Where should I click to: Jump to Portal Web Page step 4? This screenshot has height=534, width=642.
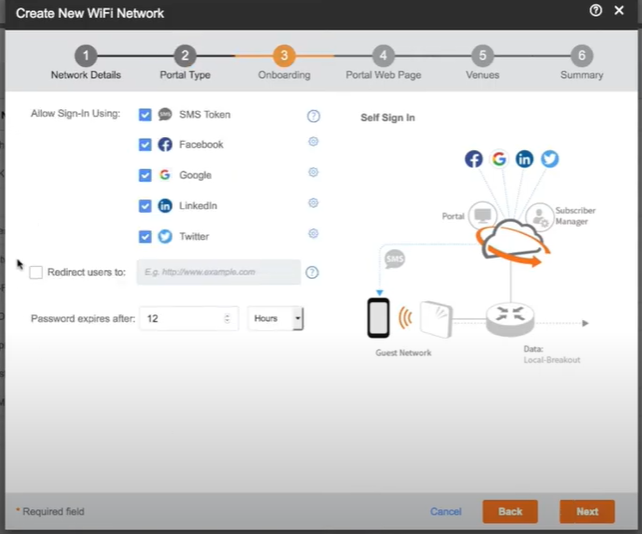383,56
